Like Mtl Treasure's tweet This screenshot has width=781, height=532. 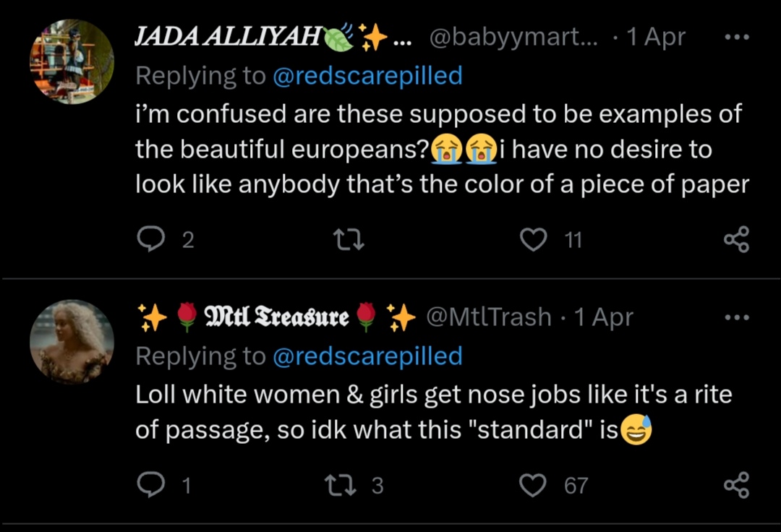[534, 485]
